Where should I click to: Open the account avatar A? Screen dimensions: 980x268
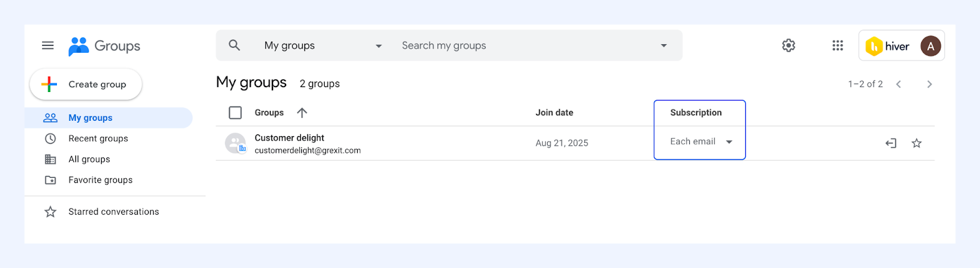(930, 46)
